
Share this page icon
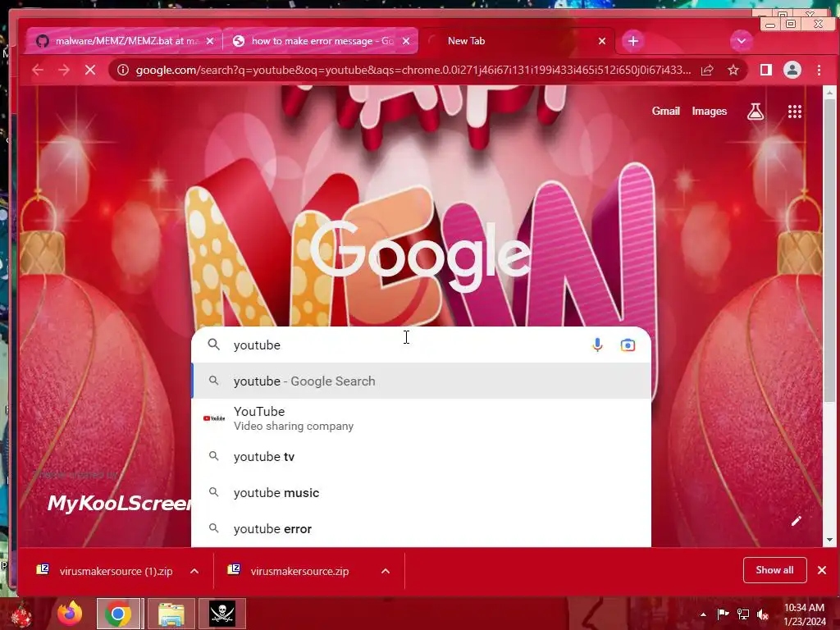pyautogui.click(x=707, y=70)
